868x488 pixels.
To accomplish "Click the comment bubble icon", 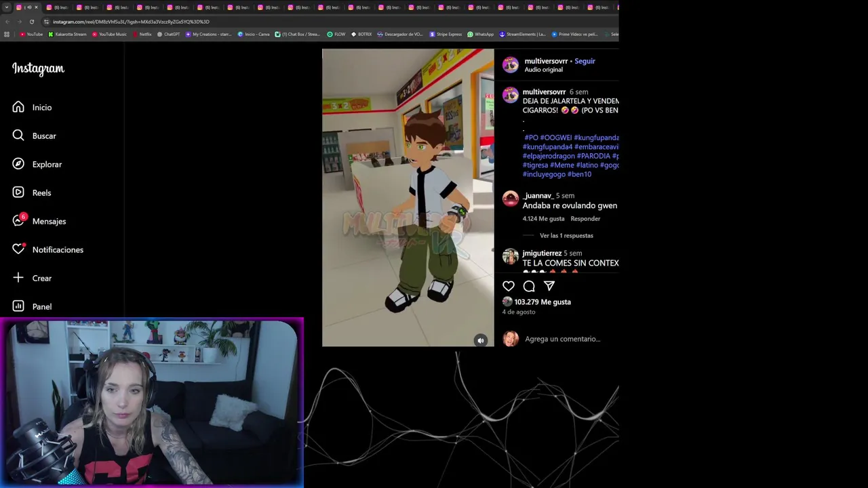I will tap(529, 286).
